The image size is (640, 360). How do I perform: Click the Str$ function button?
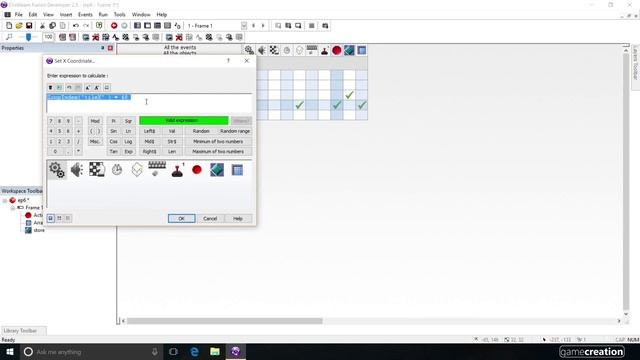[x=172, y=141]
